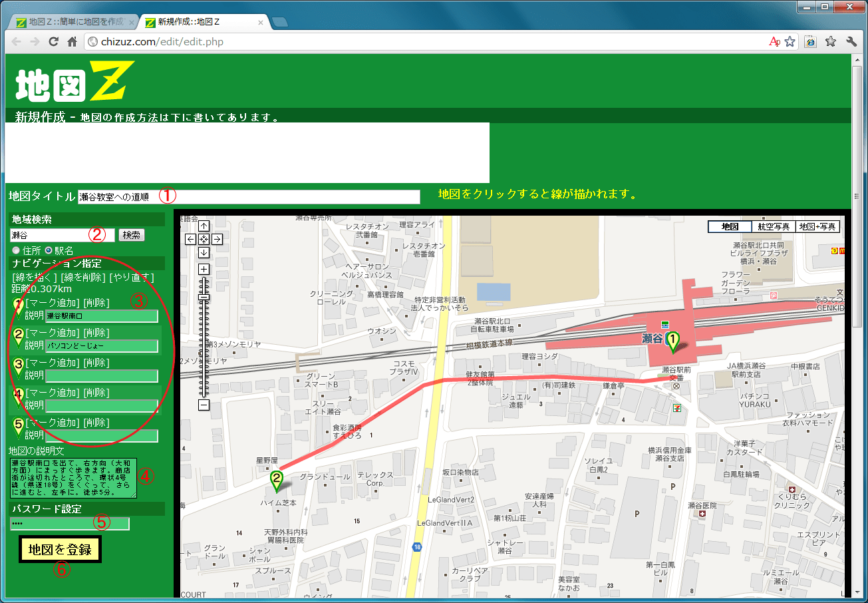Image resolution: width=868 pixels, height=603 pixels.
Task: Click the map zoom slider handle
Action: (204, 297)
